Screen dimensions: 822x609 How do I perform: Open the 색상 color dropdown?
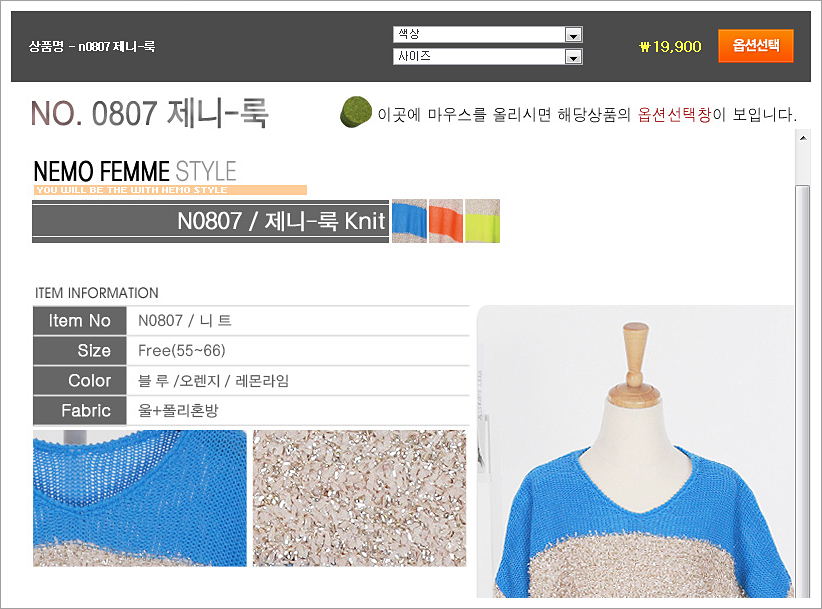coord(488,35)
